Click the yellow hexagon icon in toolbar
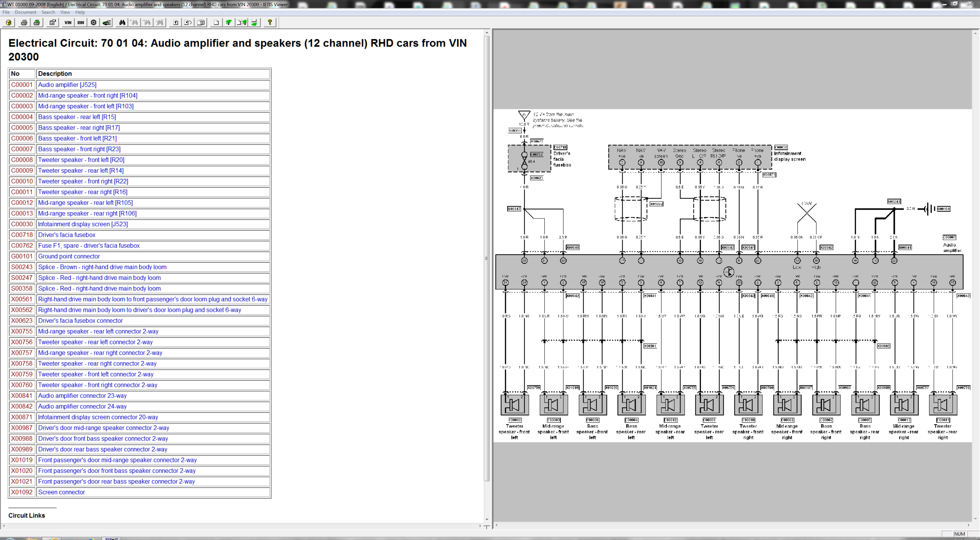This screenshot has height=540, width=980. coord(8,22)
